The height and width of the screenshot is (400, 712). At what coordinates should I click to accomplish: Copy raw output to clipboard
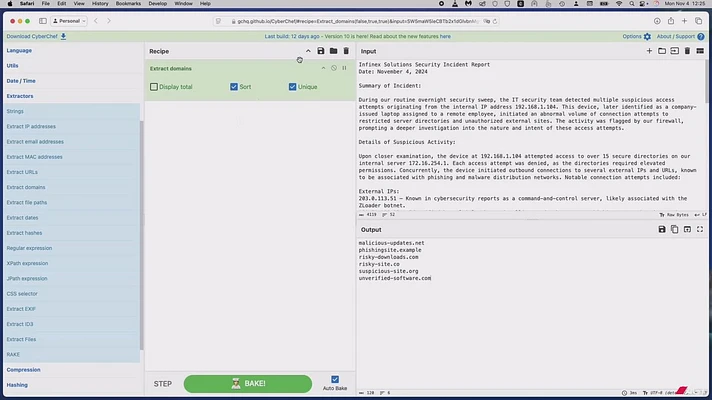click(x=675, y=229)
